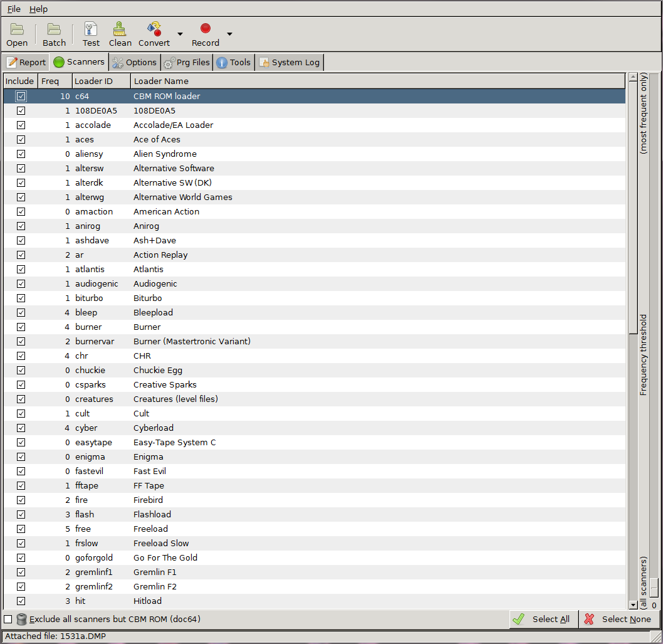Select the Enigma loader row

click(x=315, y=457)
